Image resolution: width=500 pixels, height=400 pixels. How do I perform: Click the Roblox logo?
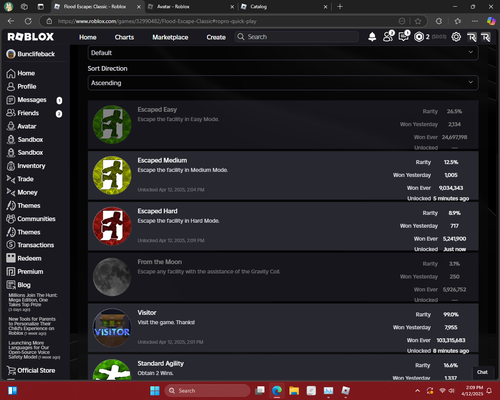(x=31, y=37)
